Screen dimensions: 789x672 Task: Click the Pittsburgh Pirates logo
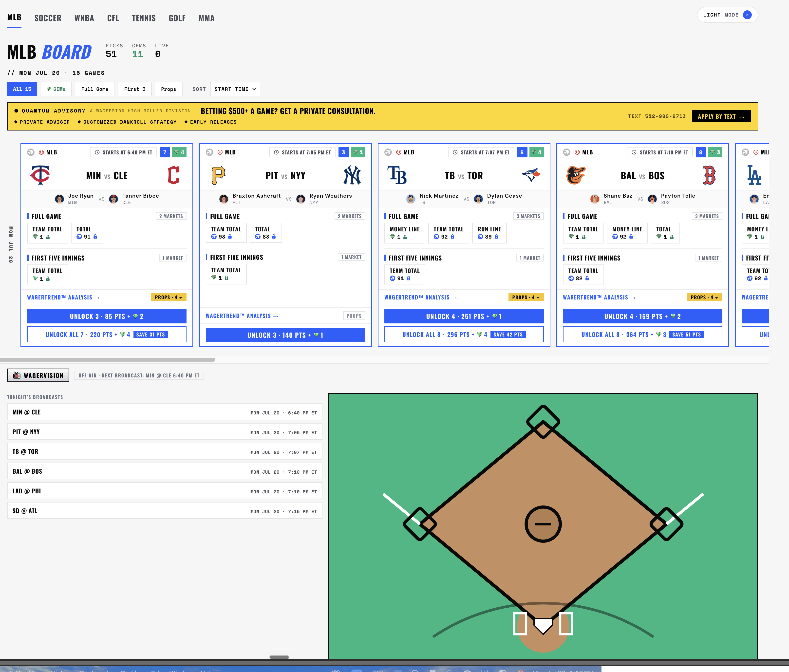219,175
